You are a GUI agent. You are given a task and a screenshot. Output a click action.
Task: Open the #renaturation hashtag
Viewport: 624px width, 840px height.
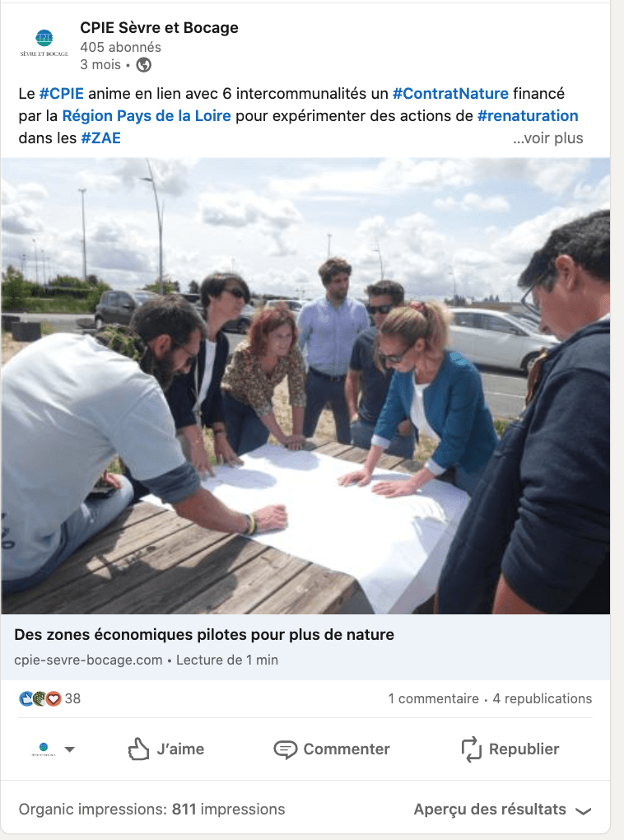[528, 116]
